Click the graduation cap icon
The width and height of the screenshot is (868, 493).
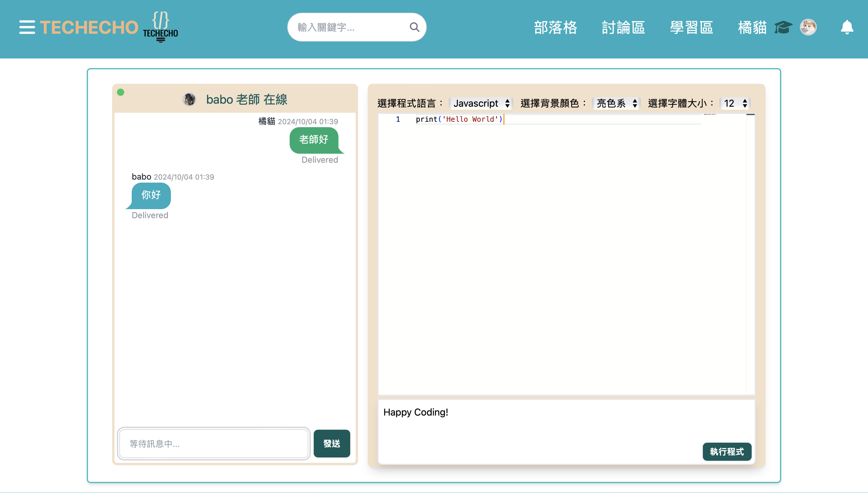pos(783,27)
